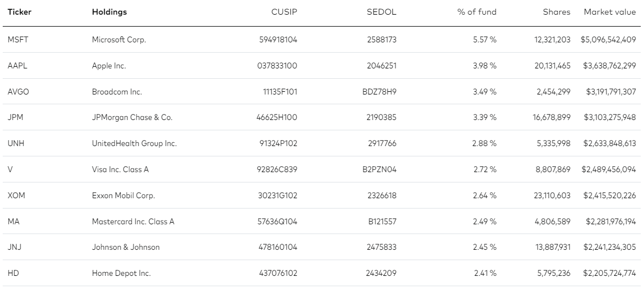
Task: Select the Broadcom Inc. holding
Action: pos(117,92)
